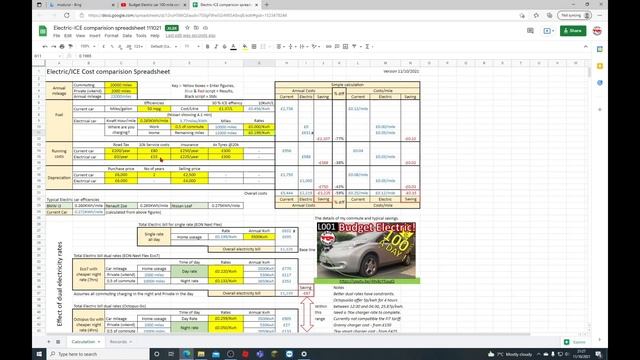The width and height of the screenshot is (640, 360).
Task: Open the horizontal align dropdown
Action: (280, 47)
